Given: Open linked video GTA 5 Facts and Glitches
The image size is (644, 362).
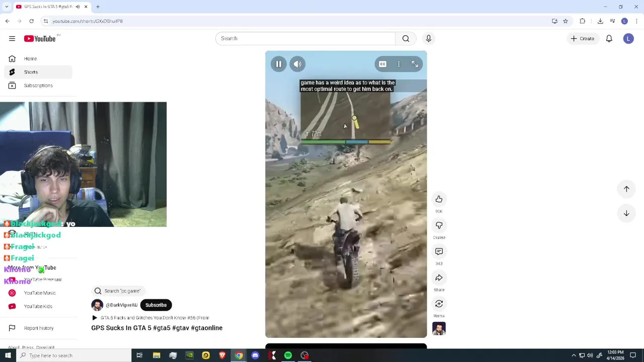Looking at the screenshot, I should pos(150,318).
